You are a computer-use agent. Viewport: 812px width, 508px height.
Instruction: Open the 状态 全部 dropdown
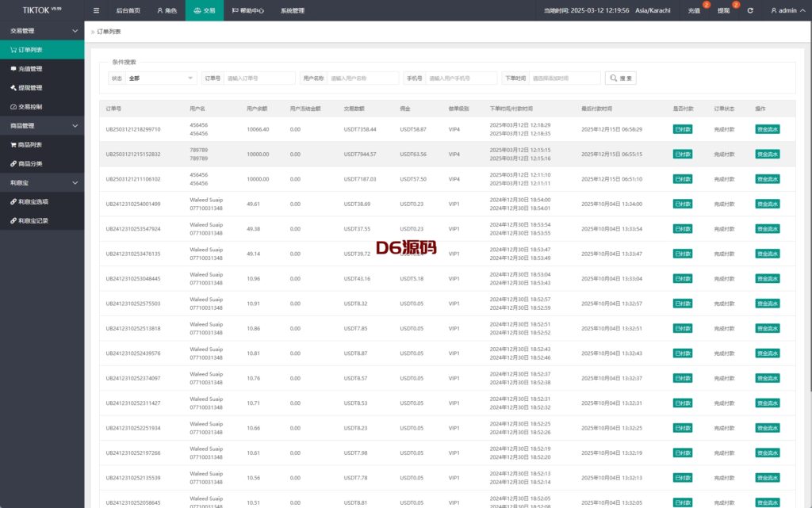point(160,78)
